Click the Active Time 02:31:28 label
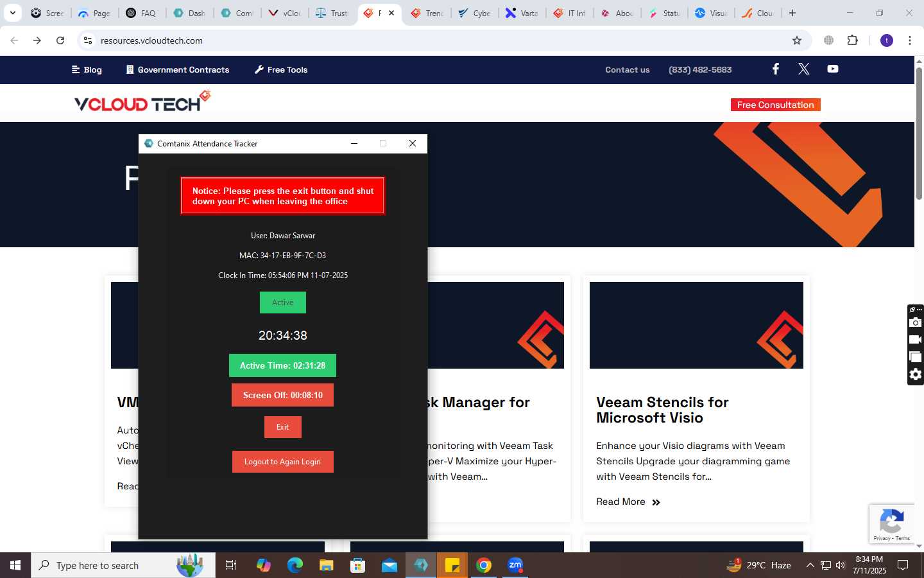Image resolution: width=924 pixels, height=578 pixels. click(x=282, y=365)
